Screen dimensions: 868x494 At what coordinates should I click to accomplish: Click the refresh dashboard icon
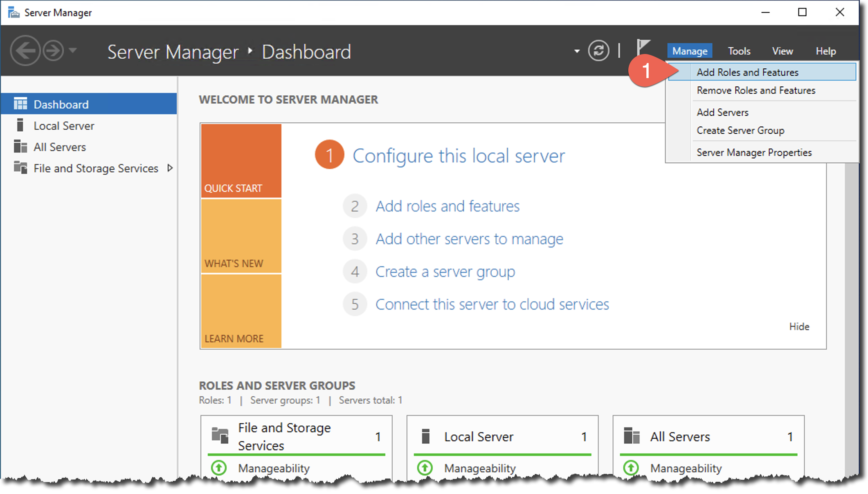[x=598, y=51]
